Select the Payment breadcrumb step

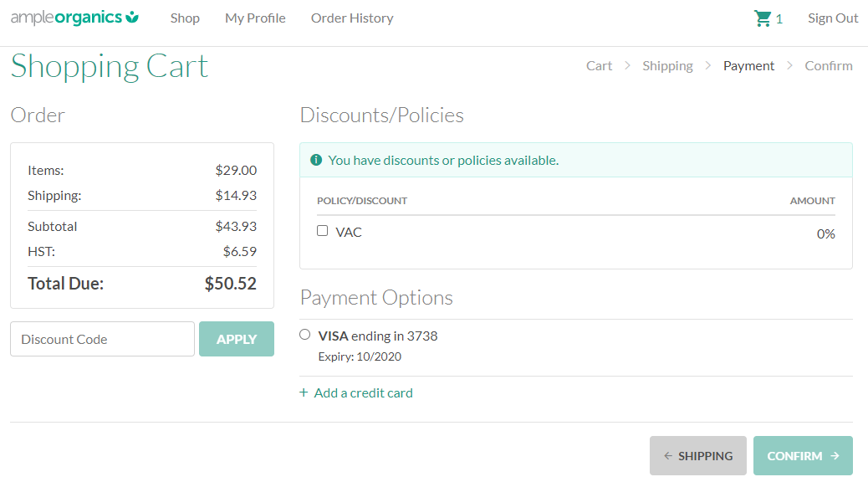[x=748, y=66]
